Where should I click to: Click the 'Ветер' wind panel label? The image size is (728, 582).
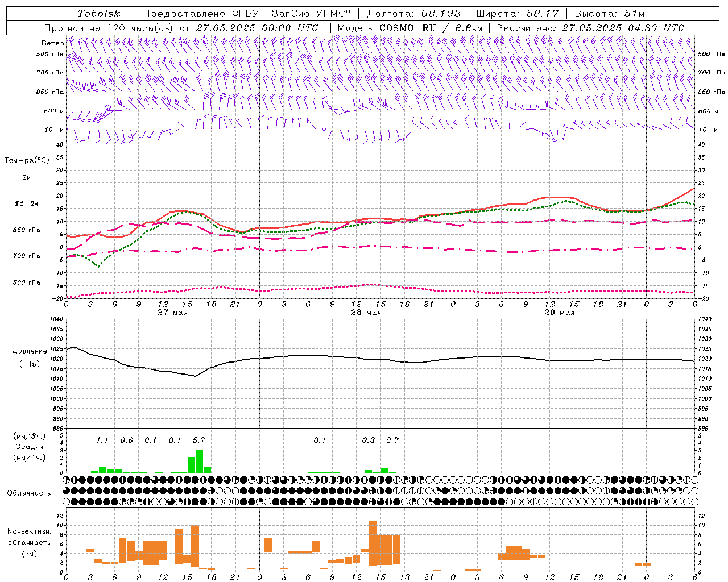coord(52,43)
